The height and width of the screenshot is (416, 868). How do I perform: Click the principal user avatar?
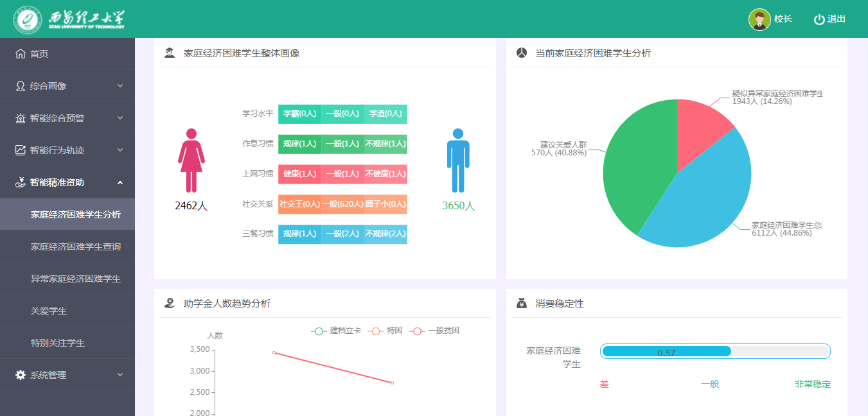759,19
